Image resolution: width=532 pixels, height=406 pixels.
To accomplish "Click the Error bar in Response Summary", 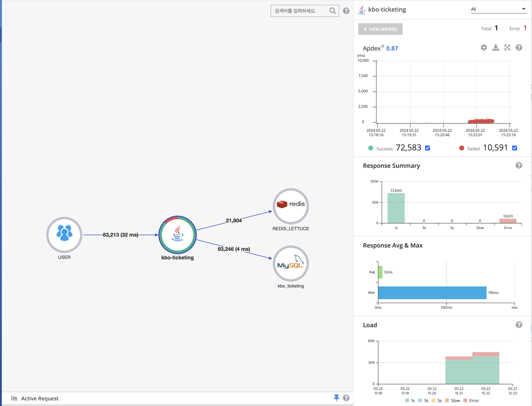I will pyautogui.click(x=508, y=221).
